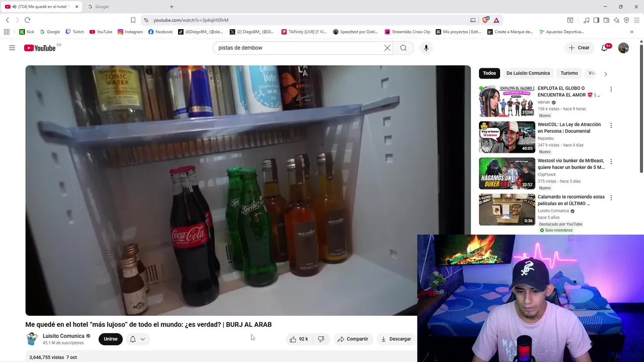The width and height of the screenshot is (644, 362).
Task: Open EXPLOTA EL GLOBO video thumbnail
Action: click(507, 101)
